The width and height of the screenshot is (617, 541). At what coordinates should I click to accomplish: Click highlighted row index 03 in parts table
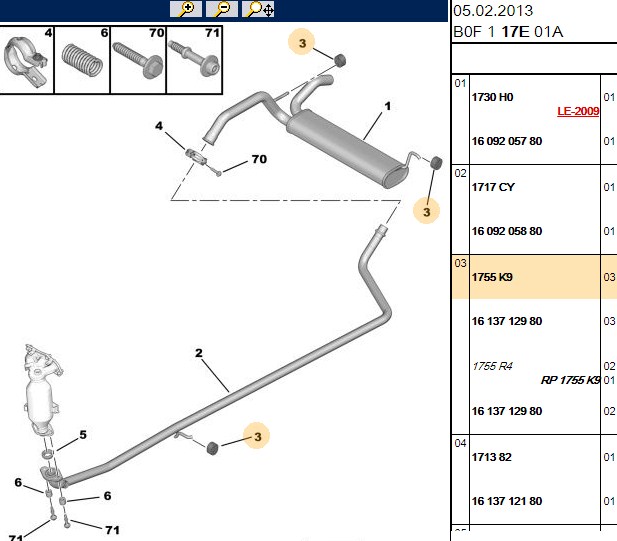coord(460,263)
